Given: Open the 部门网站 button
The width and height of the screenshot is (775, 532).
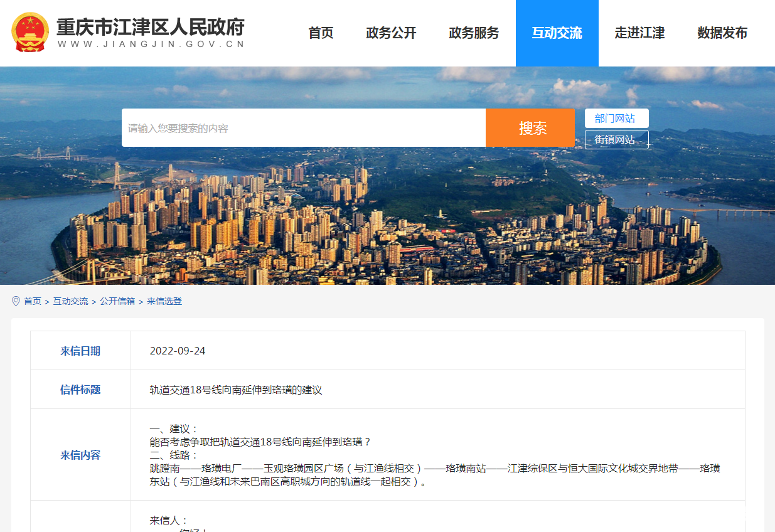Looking at the screenshot, I should pos(617,118).
